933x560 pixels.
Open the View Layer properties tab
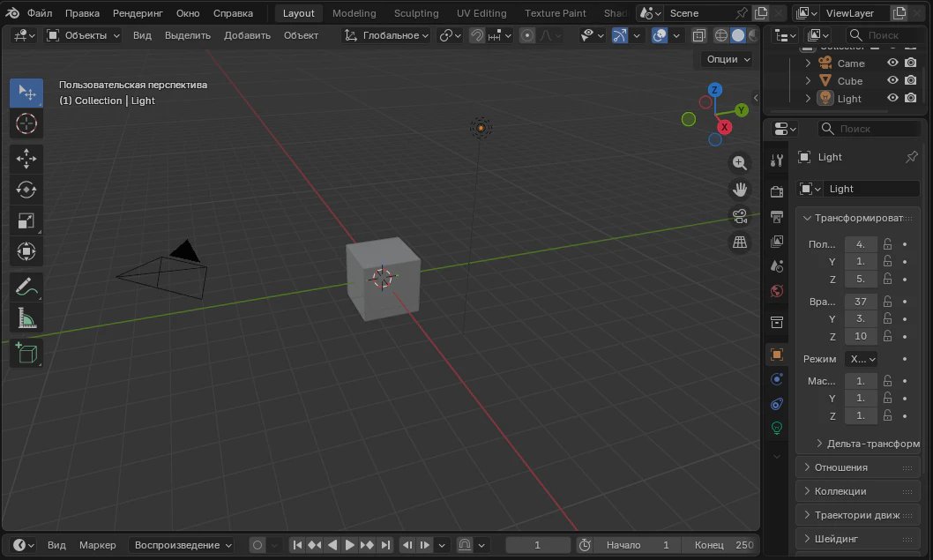click(777, 241)
